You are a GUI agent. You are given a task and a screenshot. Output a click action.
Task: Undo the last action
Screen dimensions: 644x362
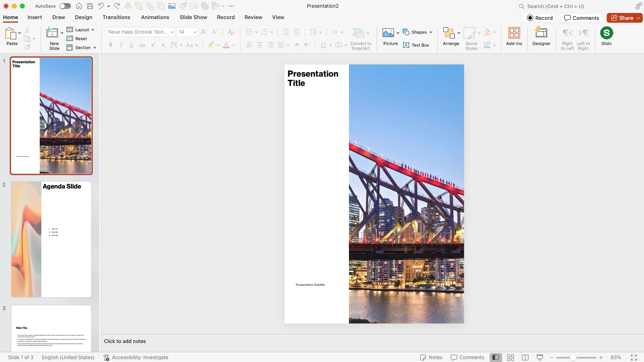[x=101, y=6]
